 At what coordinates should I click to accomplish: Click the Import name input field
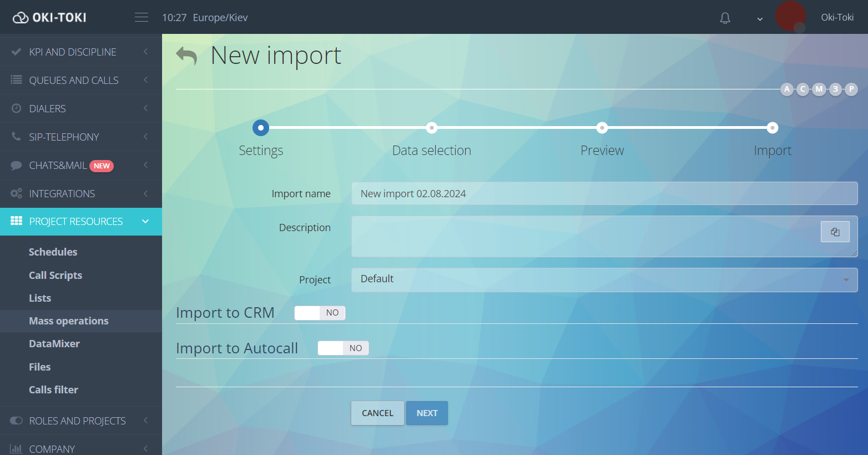(604, 194)
